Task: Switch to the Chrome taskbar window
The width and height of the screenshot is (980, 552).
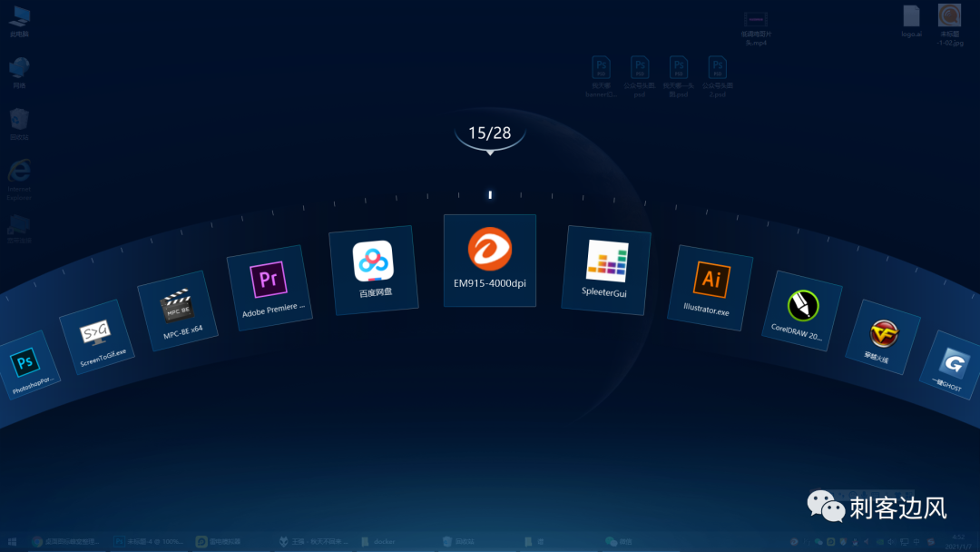Action: [x=67, y=541]
